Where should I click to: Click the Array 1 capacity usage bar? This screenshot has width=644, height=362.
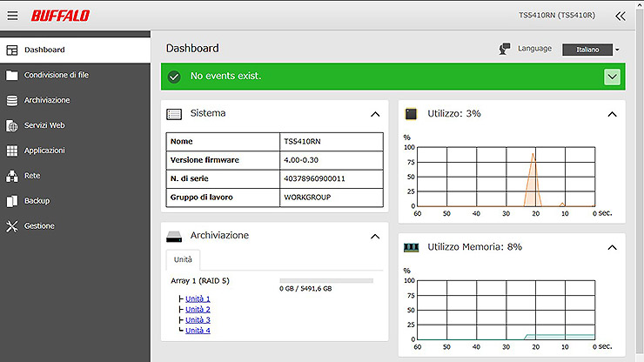325,281
